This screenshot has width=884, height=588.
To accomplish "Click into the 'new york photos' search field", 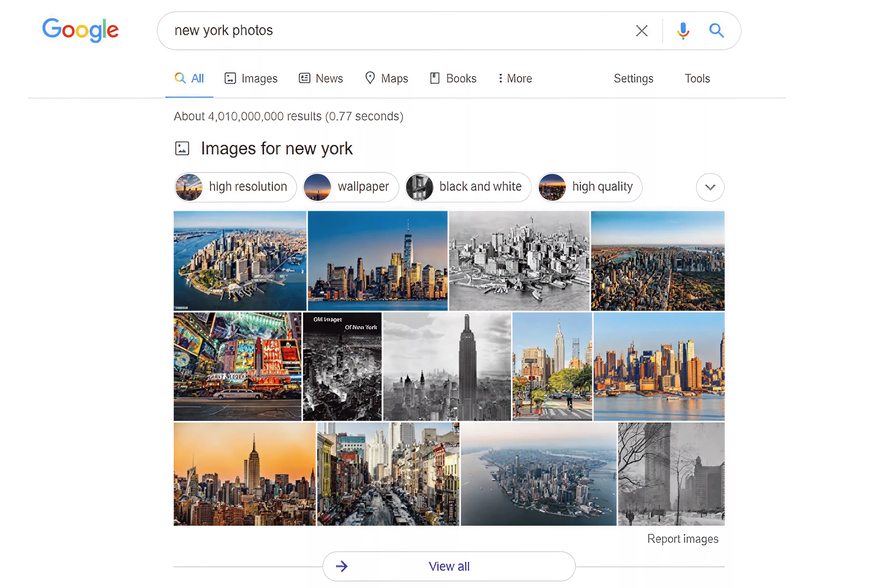I will coord(394,31).
